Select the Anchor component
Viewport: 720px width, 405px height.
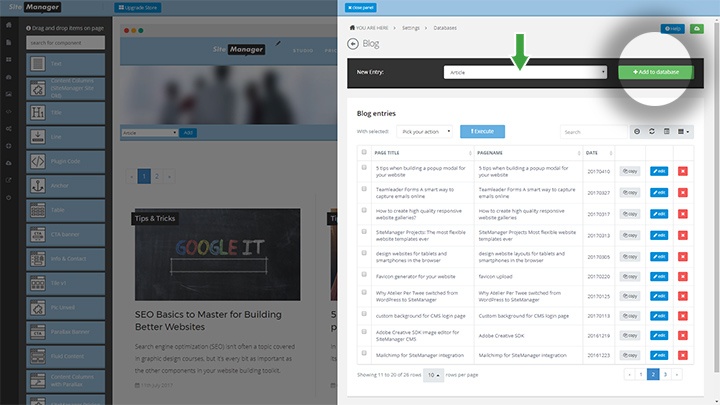point(65,186)
